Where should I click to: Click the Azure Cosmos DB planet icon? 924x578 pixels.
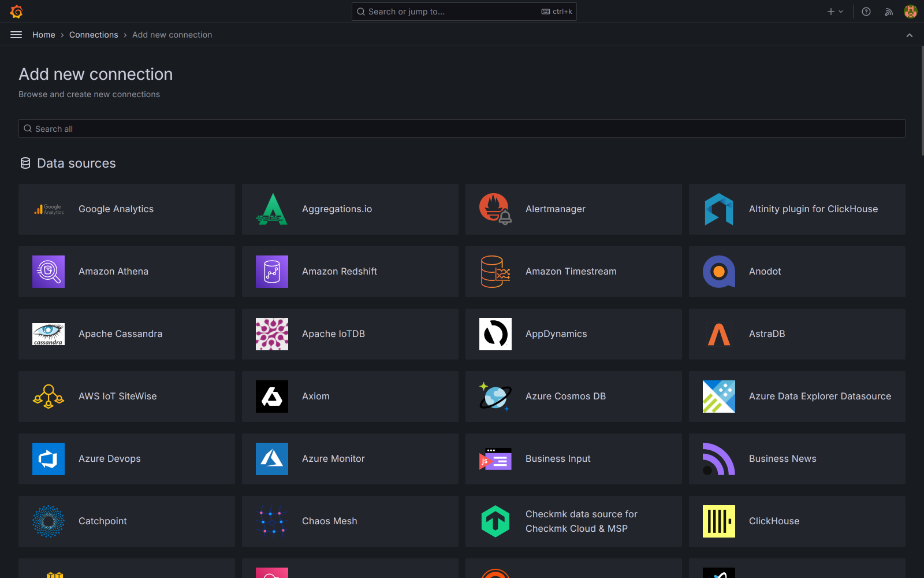pyautogui.click(x=495, y=397)
